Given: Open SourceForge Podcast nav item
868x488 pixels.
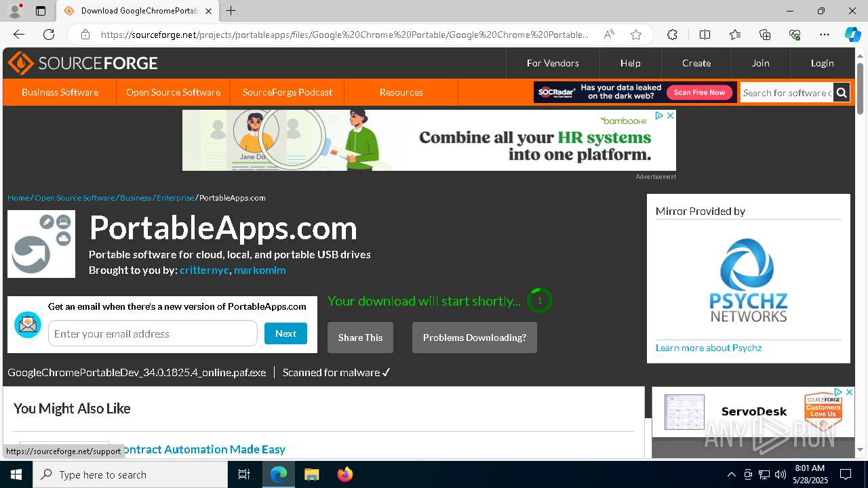Looking at the screenshot, I should point(288,92).
